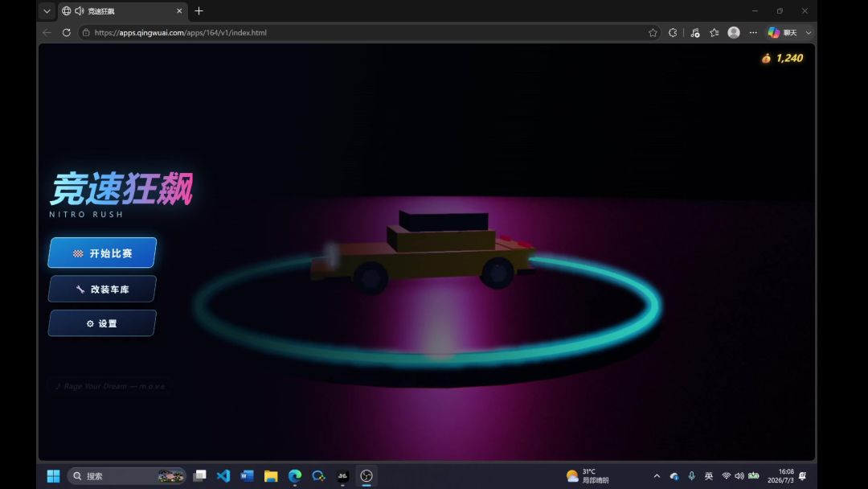Close the 竞速狂飙 browser tab

click(x=179, y=11)
